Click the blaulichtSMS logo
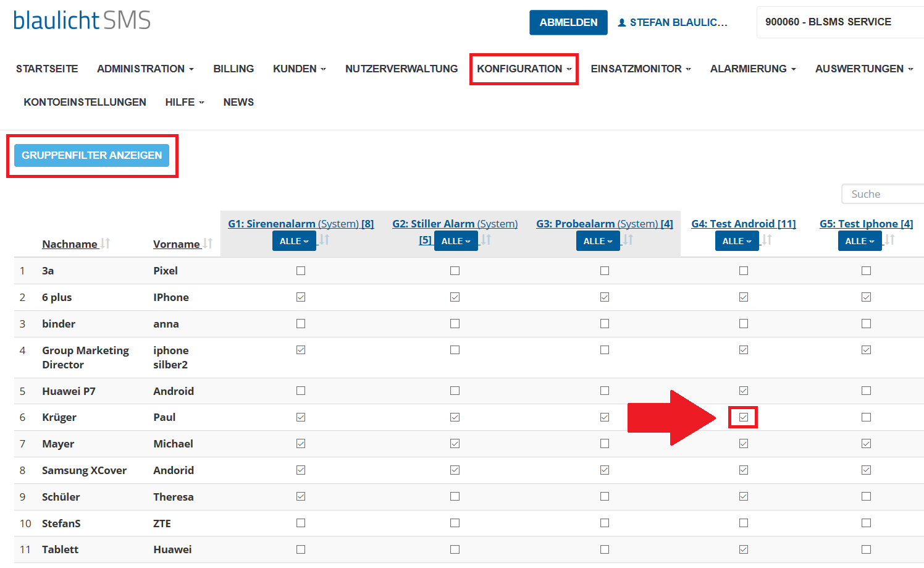Image resolution: width=924 pixels, height=568 pixels. (82, 20)
